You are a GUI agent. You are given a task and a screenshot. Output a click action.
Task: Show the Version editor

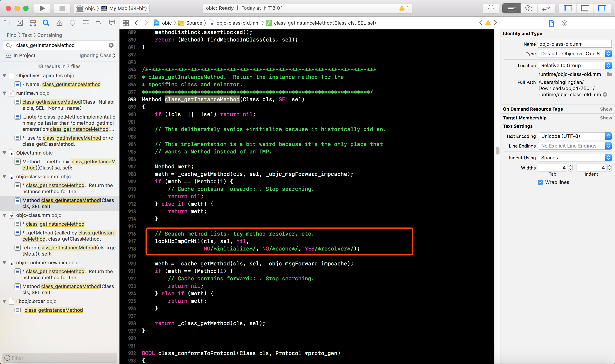pos(546,8)
